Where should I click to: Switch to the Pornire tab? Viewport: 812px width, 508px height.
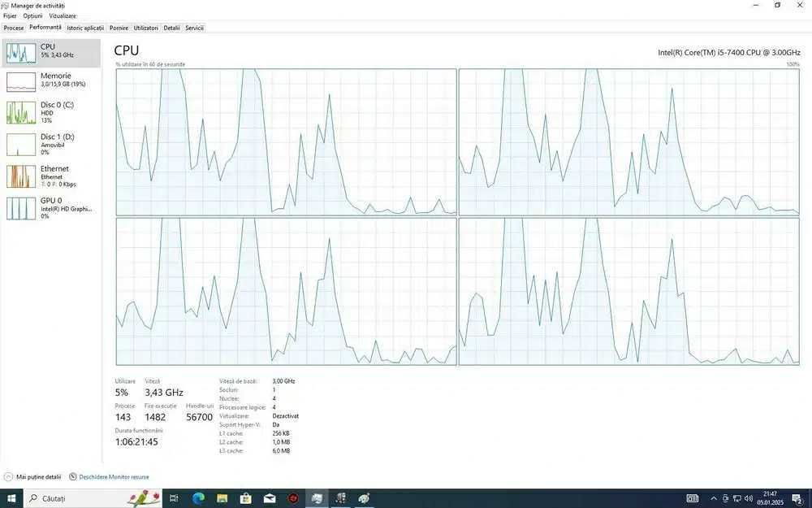click(119, 28)
